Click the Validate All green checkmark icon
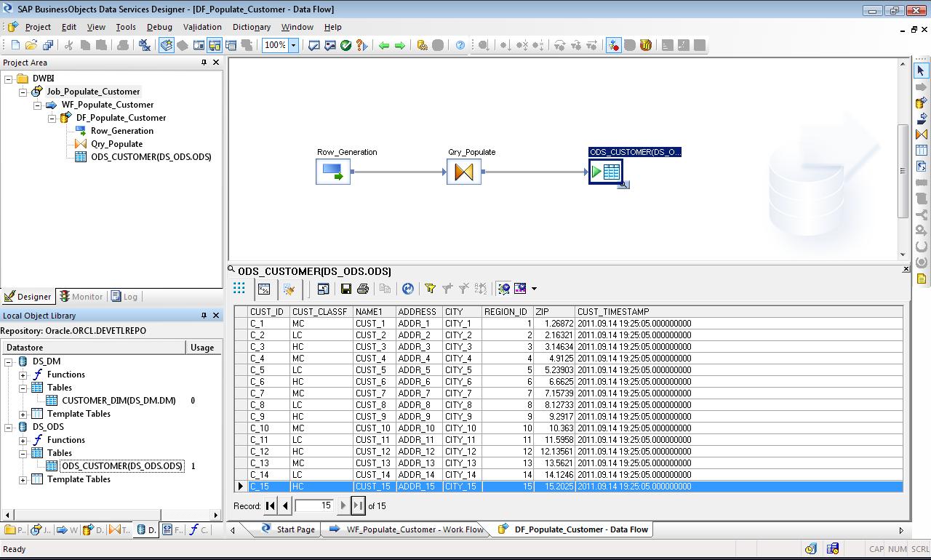 tap(346, 45)
